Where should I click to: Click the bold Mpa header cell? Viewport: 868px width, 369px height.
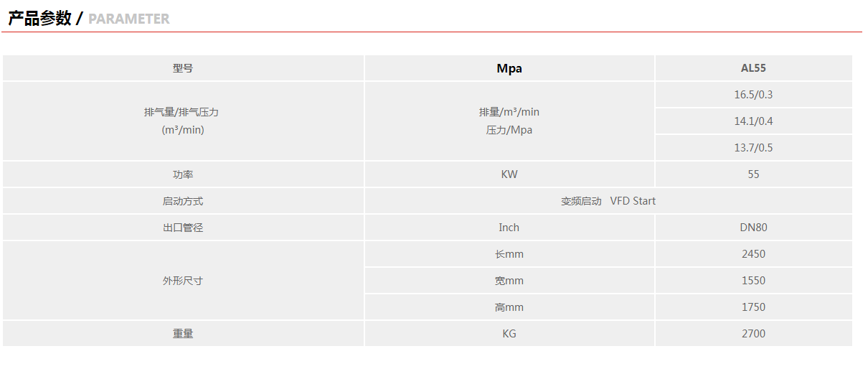pos(509,69)
